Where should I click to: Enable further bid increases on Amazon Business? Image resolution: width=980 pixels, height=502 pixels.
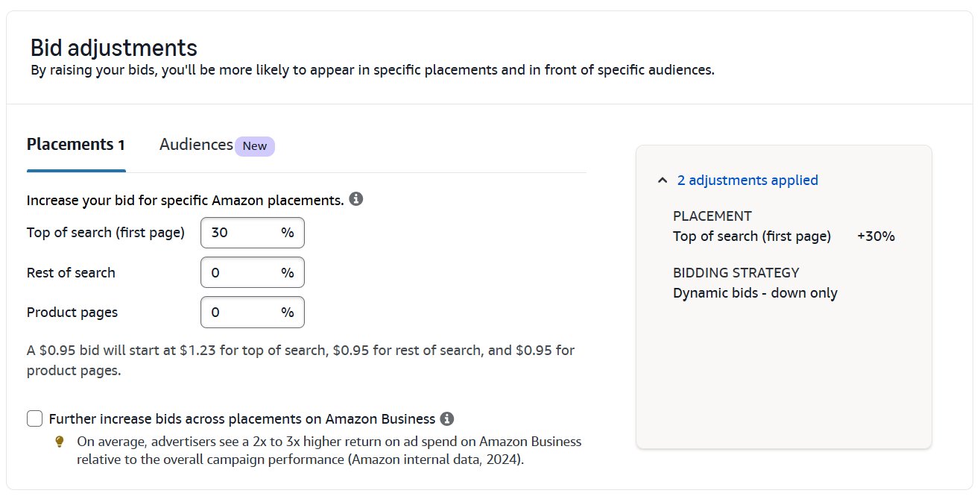34,418
